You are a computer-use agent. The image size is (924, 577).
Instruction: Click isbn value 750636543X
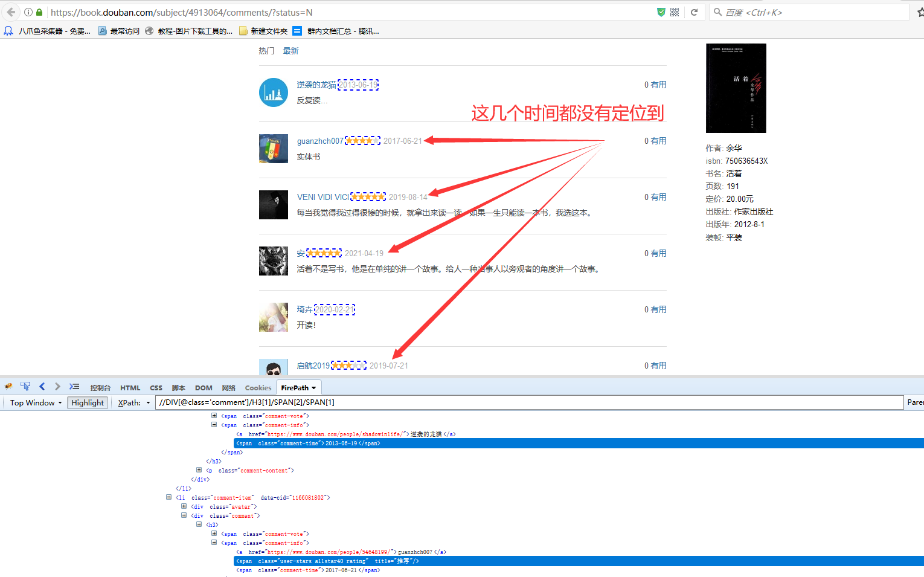coord(746,161)
